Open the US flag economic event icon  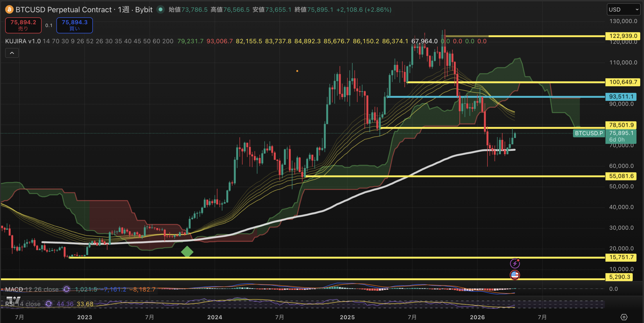coord(515,275)
